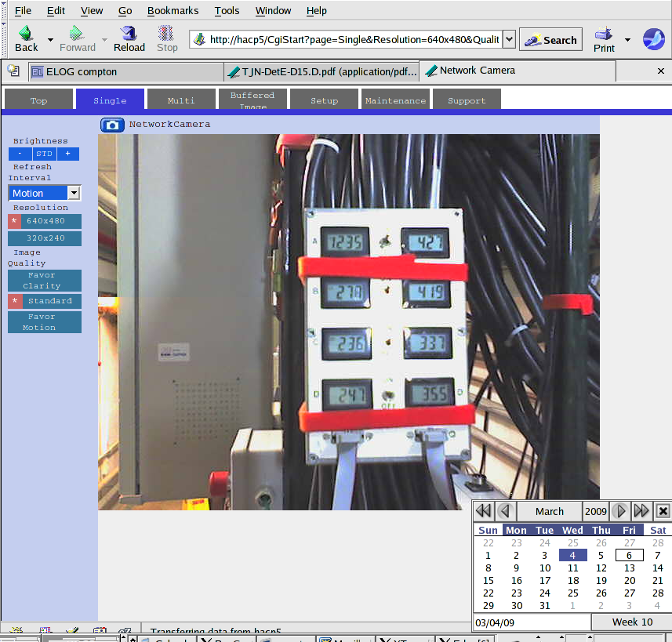Select the Single view tab
The width and height of the screenshot is (672, 642).
110,100
